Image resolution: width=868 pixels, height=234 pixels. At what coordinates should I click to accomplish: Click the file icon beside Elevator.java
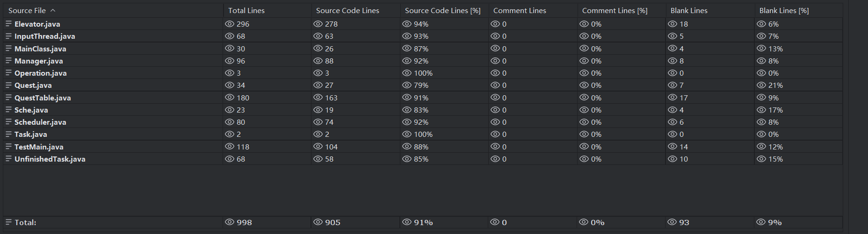8,24
